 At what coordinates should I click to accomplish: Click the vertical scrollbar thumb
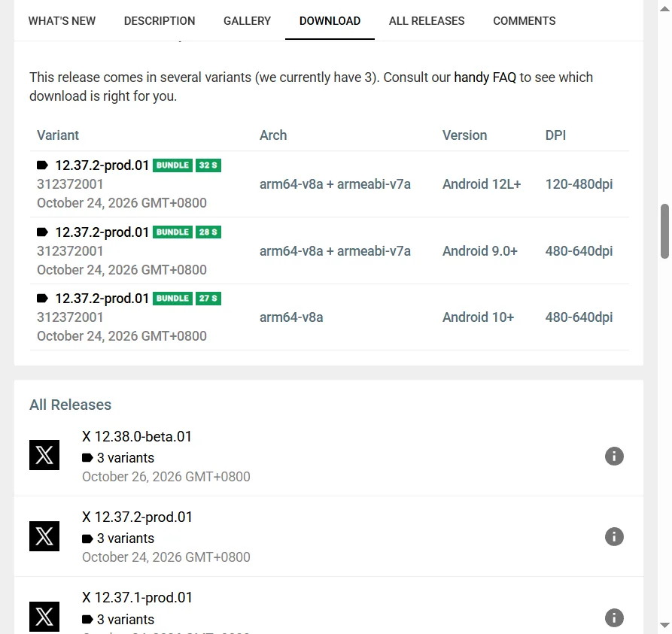664,232
